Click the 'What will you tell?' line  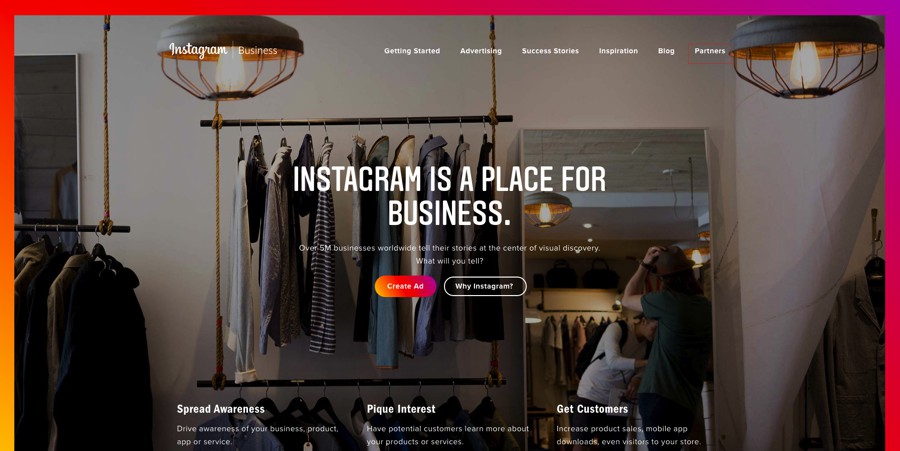[x=449, y=261]
